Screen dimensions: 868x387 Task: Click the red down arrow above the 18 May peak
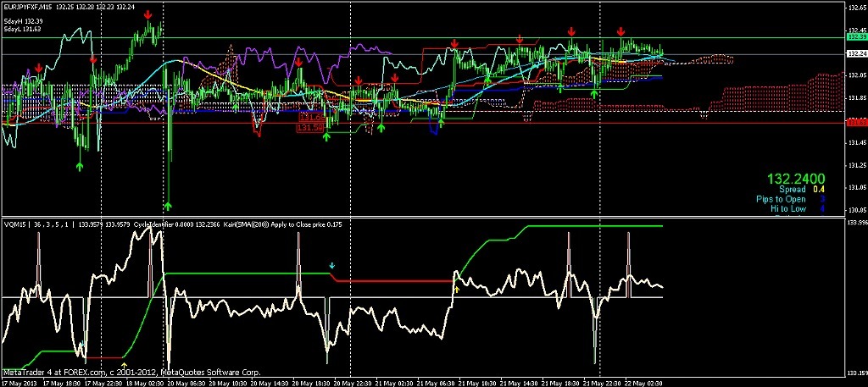(148, 15)
